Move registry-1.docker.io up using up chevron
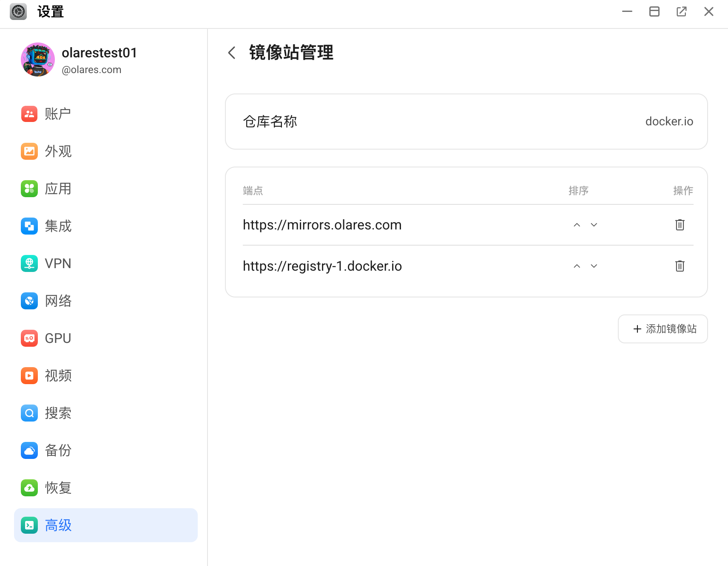 (577, 266)
